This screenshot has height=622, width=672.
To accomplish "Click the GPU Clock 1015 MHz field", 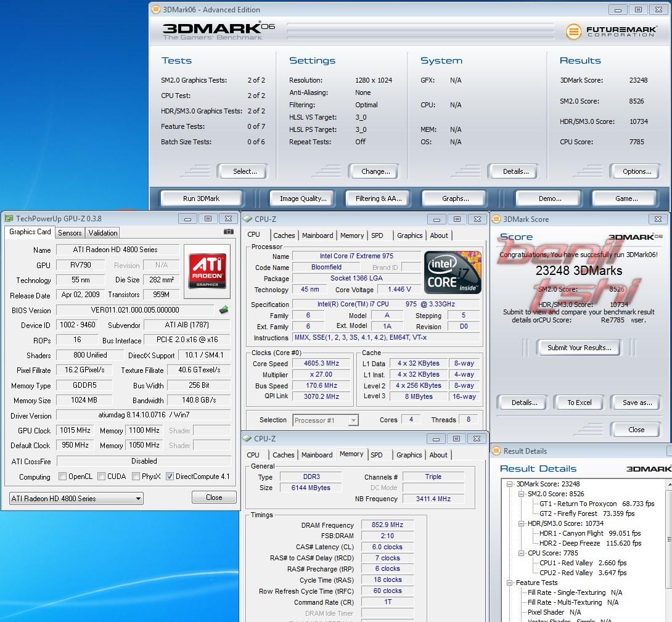I will 75,430.
